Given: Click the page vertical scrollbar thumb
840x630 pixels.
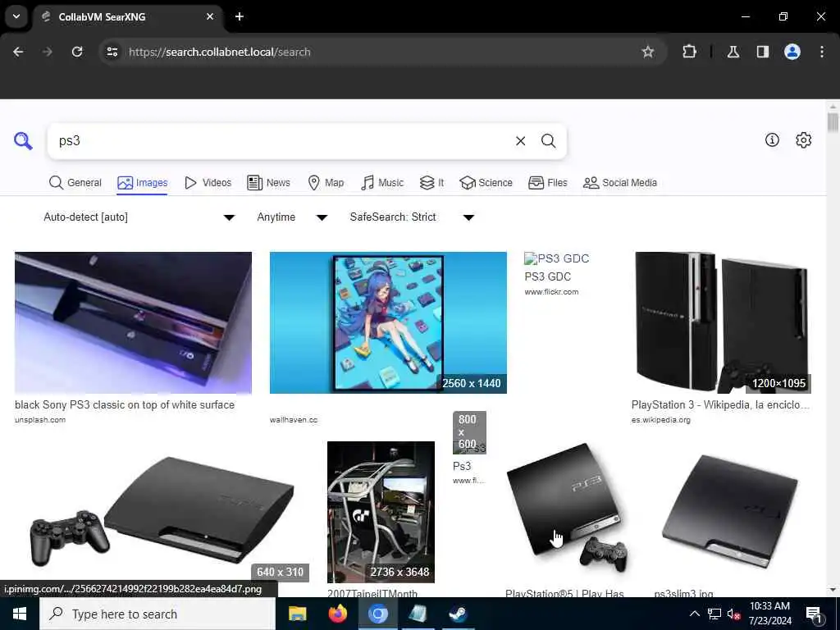Looking at the screenshot, I should click(x=833, y=122).
